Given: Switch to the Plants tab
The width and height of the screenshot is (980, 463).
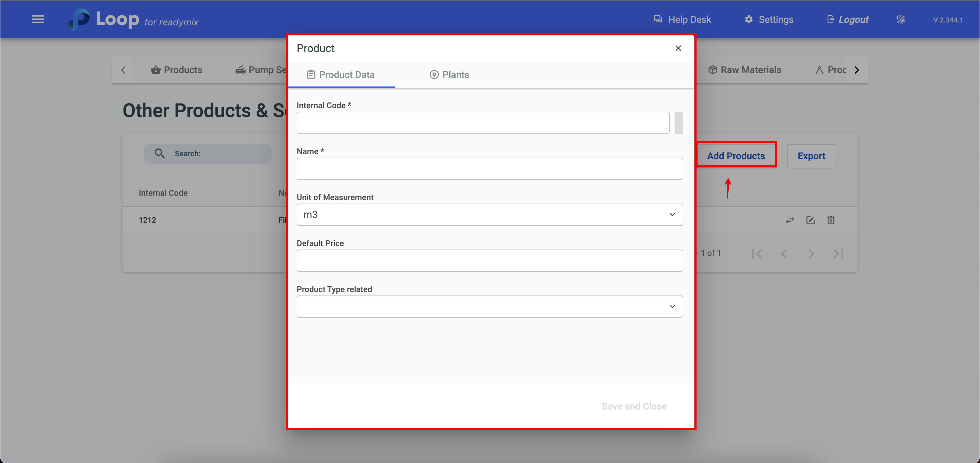Looking at the screenshot, I should [x=449, y=75].
